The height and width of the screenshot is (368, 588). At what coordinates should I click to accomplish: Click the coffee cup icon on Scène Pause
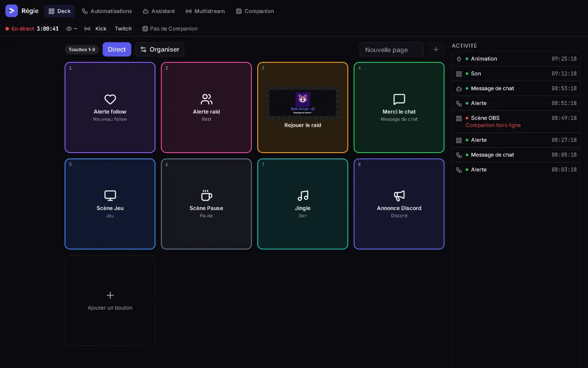[x=206, y=196]
